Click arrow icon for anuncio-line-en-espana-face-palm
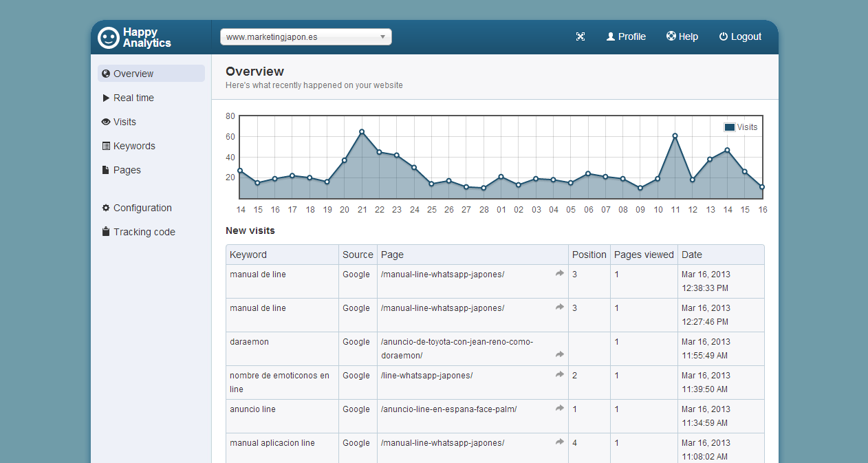The width and height of the screenshot is (868, 463). pos(560,409)
